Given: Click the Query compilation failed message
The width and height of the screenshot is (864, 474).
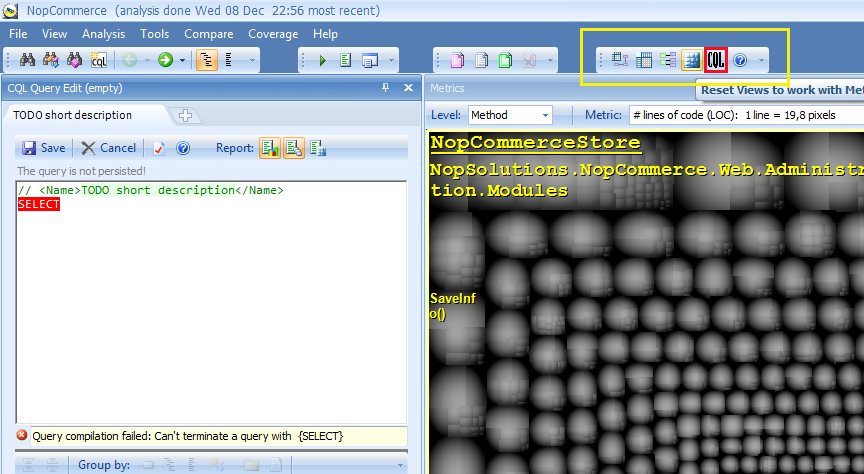Looking at the screenshot, I should 188,437.
